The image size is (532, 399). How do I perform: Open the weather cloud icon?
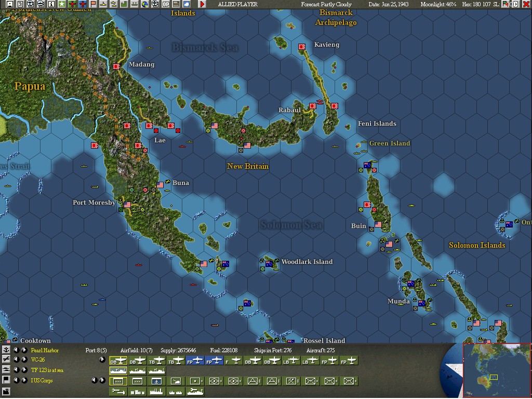click(x=187, y=4)
